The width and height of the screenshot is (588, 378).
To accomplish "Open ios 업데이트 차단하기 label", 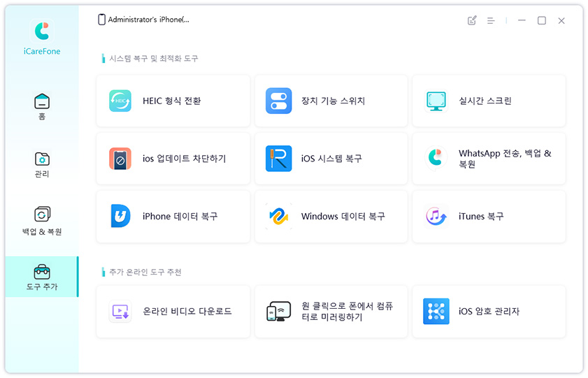I will (x=184, y=159).
